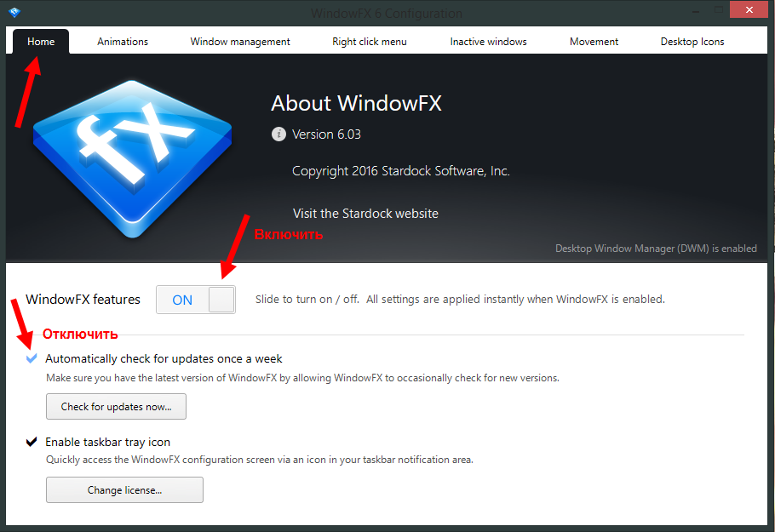The image size is (775, 532).
Task: Minimize the WindowFX Configuration window
Action: pyautogui.click(x=696, y=11)
